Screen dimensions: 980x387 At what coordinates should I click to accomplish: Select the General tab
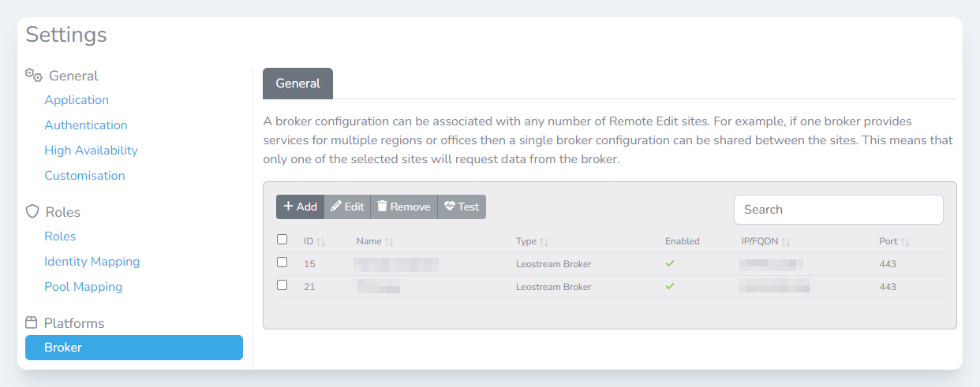(297, 84)
